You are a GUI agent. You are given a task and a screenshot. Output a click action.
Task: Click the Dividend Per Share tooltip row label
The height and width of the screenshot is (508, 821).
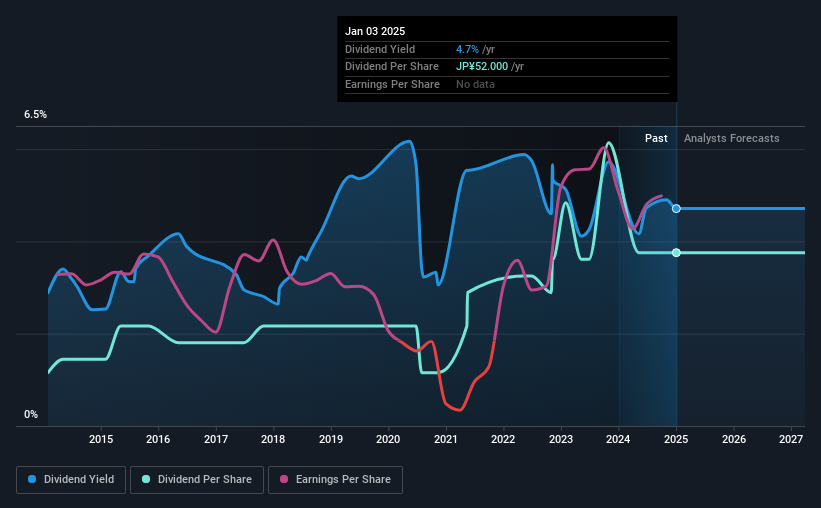tap(392, 67)
